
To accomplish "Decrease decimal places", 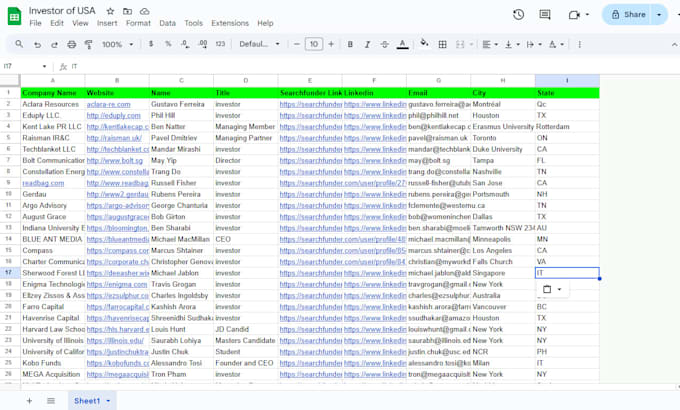I will (185, 44).
